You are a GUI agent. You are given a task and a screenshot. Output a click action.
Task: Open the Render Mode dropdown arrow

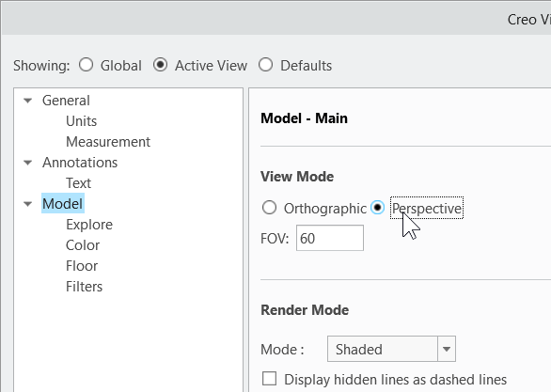click(447, 349)
